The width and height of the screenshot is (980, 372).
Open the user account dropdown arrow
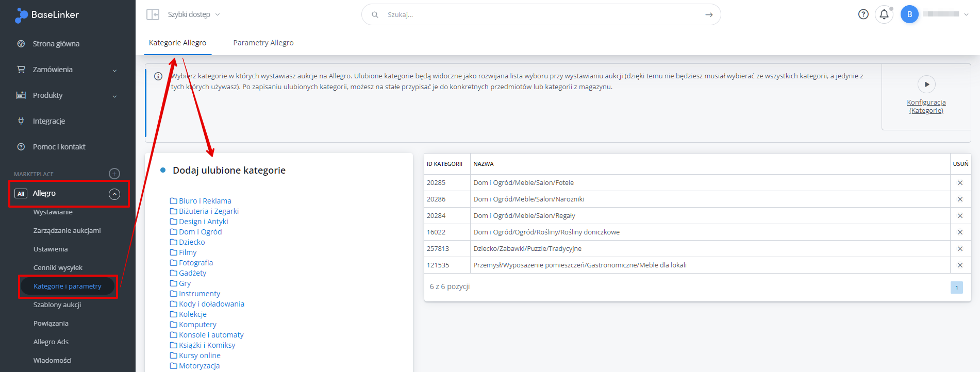967,14
